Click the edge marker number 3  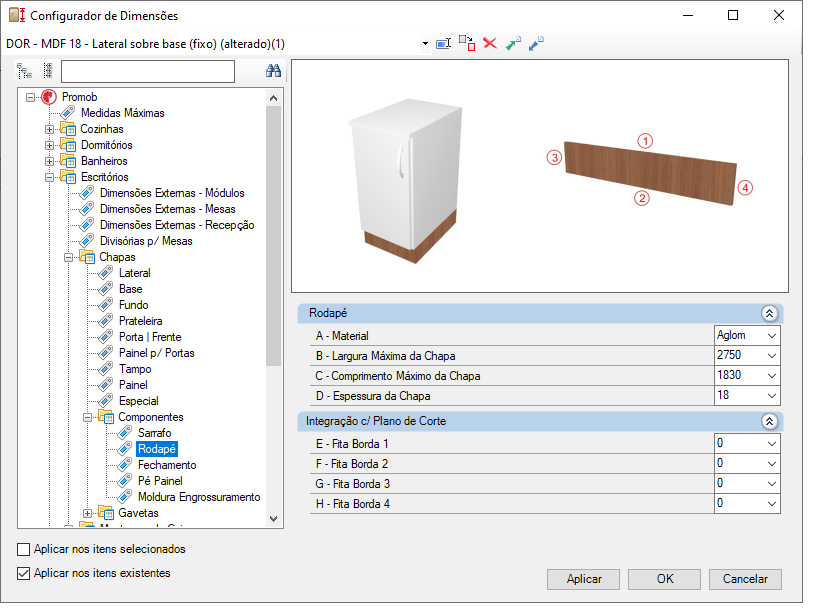(554, 157)
